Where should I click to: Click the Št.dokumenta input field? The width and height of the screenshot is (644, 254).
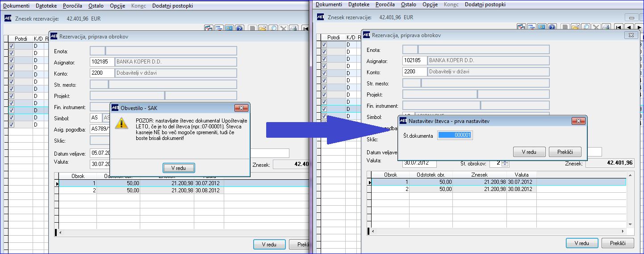(x=455, y=135)
